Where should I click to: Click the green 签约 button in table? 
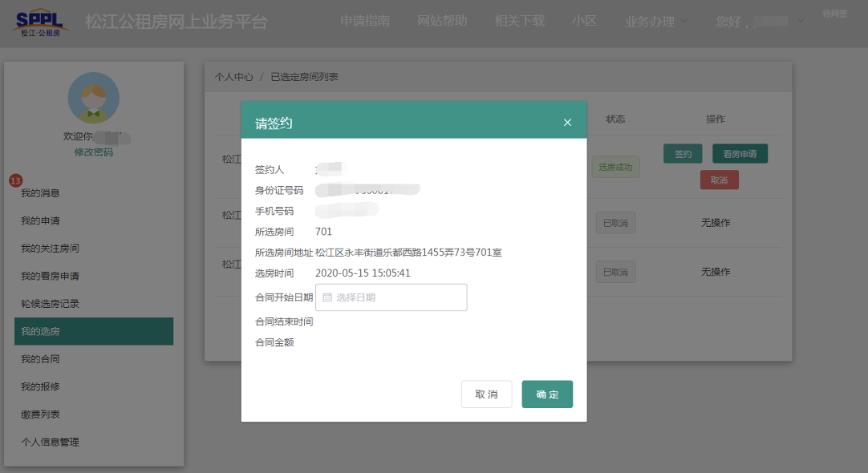(x=683, y=154)
